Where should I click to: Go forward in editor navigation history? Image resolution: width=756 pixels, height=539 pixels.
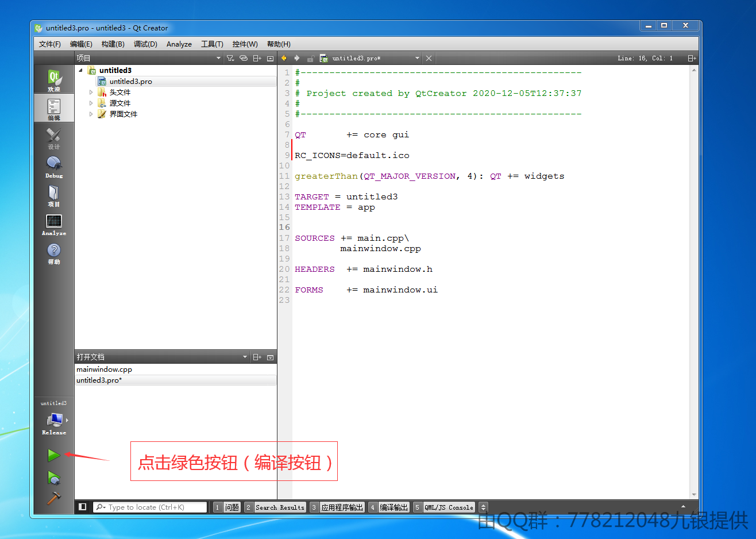point(297,58)
